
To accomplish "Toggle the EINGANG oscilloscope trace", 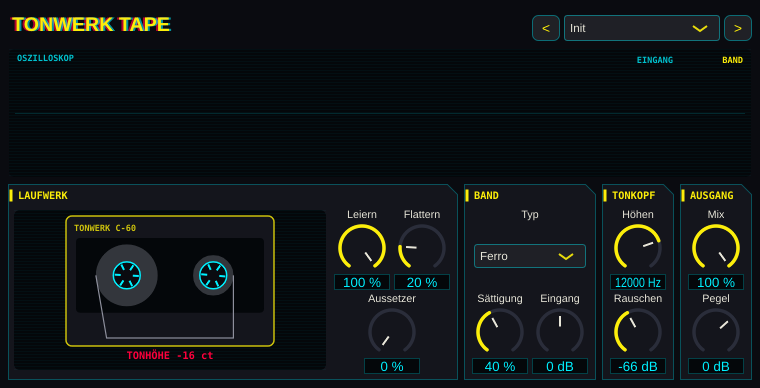I will tap(655, 60).
